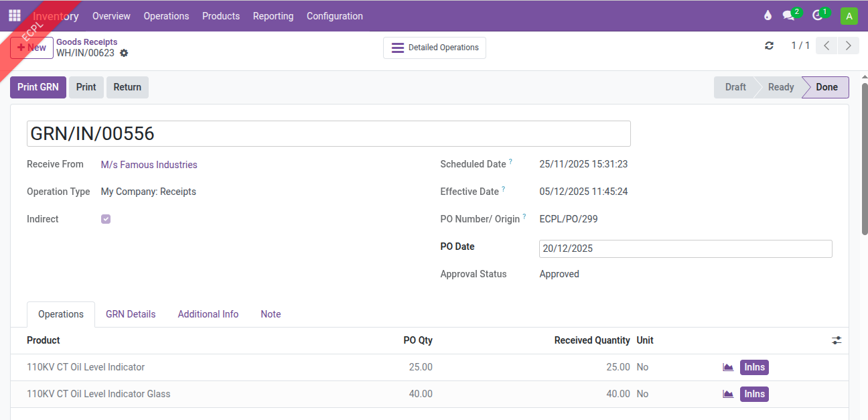The image size is (868, 420).
Task: Open Detailed Operations button
Action: (435, 48)
